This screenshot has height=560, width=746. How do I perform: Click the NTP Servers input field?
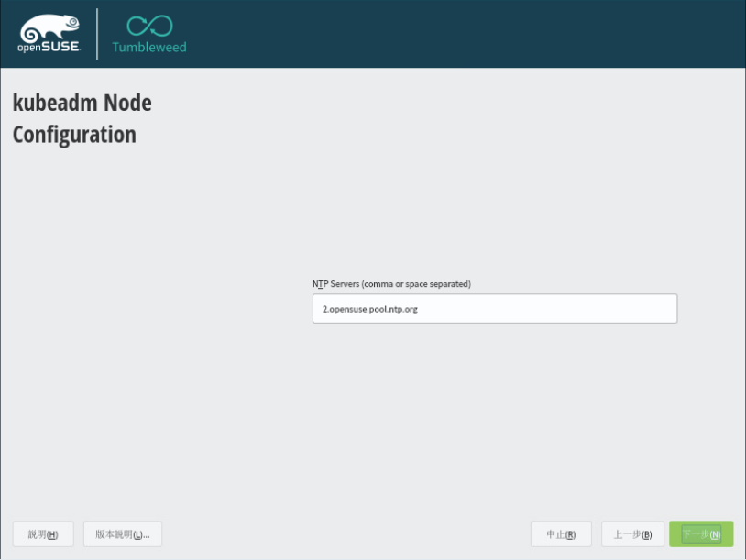pos(495,308)
